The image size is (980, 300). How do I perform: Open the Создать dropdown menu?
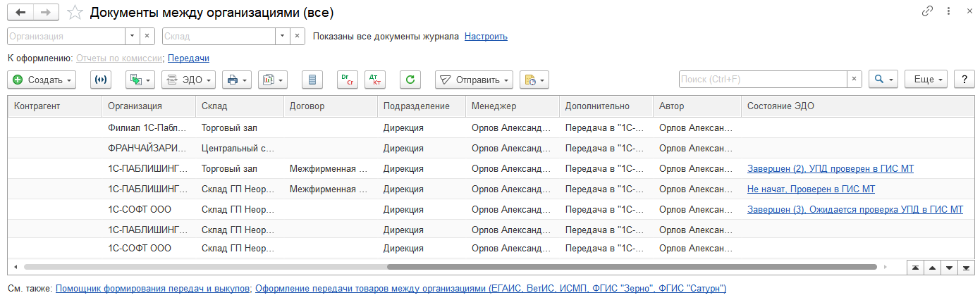(42, 80)
